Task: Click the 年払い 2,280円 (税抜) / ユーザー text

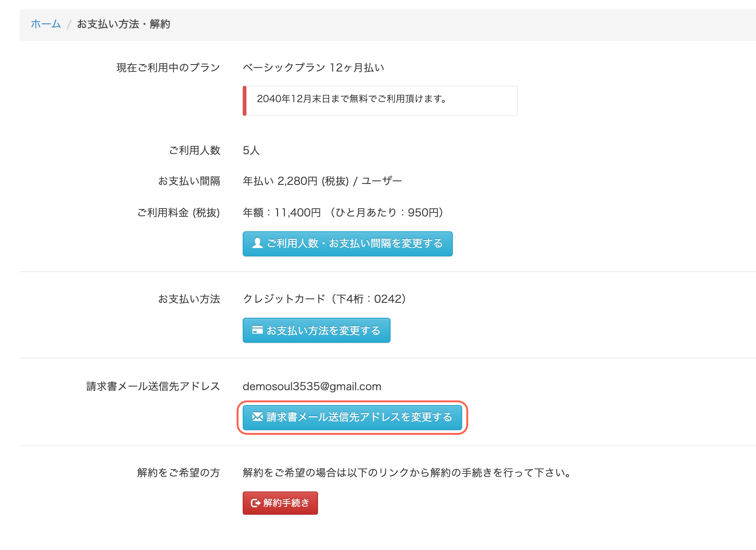Action: tap(322, 181)
